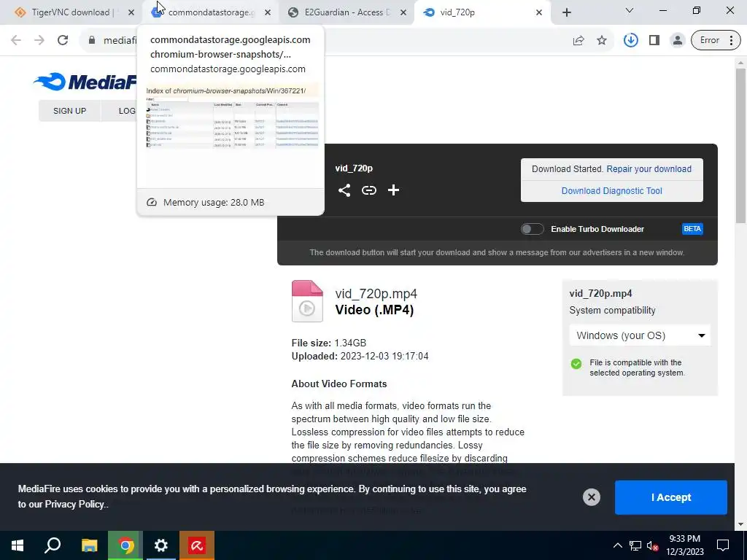Toggle the Chrome side panel icon

click(654, 41)
